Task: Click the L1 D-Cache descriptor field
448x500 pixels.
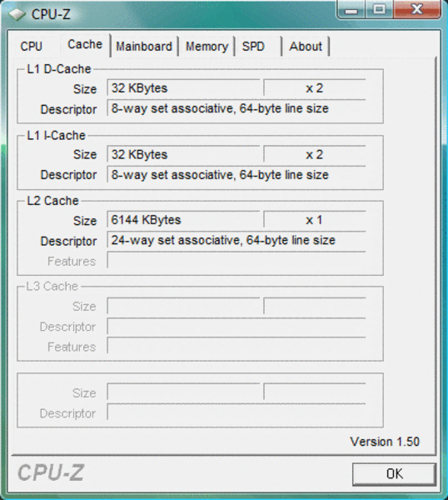Action: coord(236,108)
